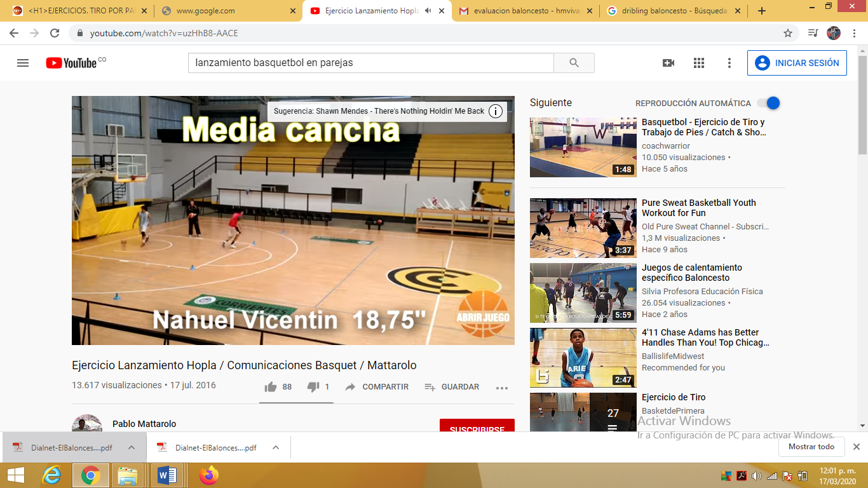Dislike the video with thumbs down
Image resolution: width=868 pixels, height=488 pixels.
pyautogui.click(x=313, y=386)
